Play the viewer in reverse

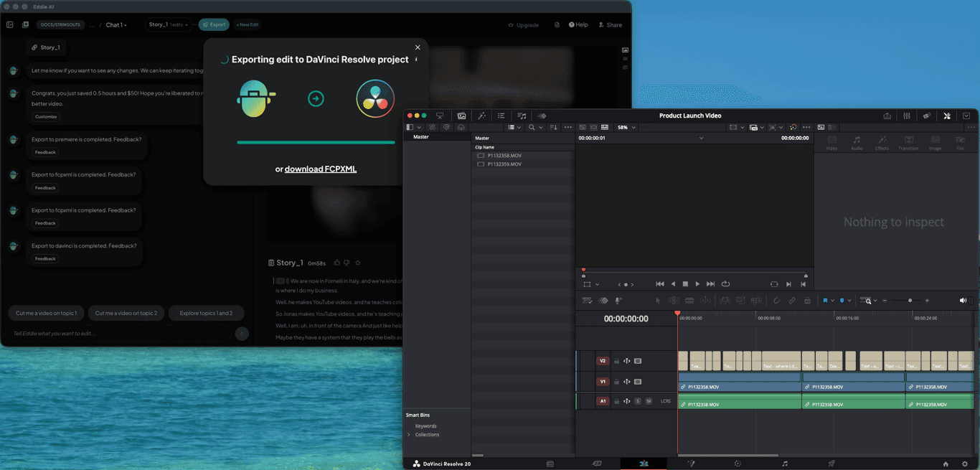[673, 284]
